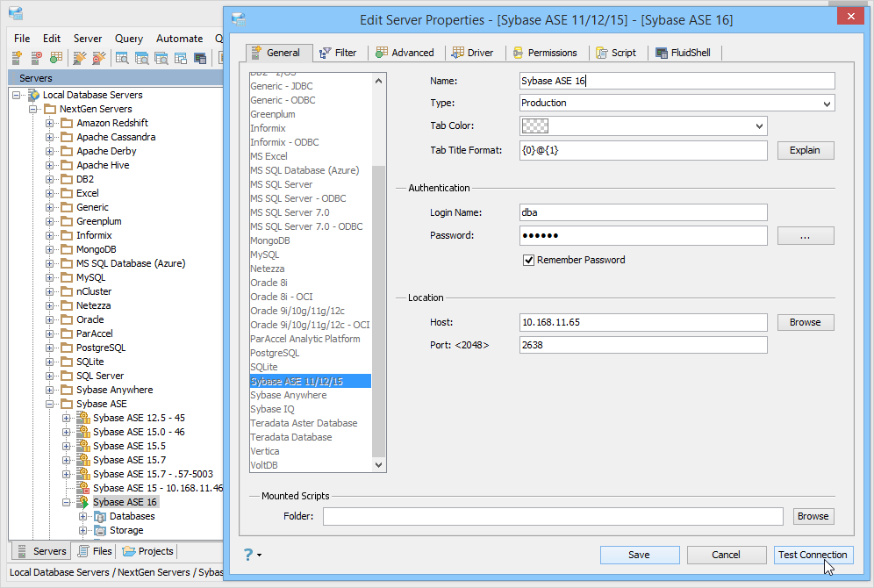Click the first query window magnifier icon
874x588 pixels.
122,57
